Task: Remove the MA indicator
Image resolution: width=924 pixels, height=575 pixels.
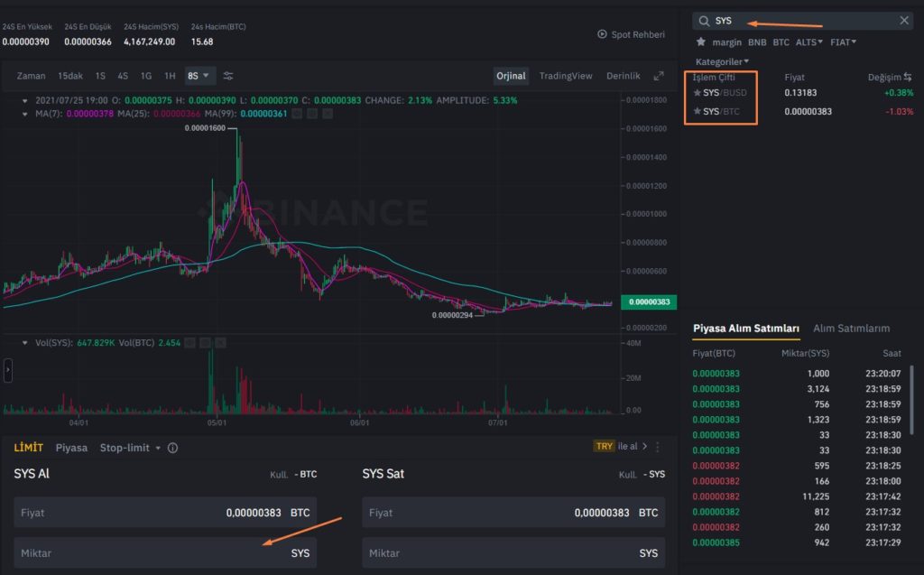Action: click(328, 114)
